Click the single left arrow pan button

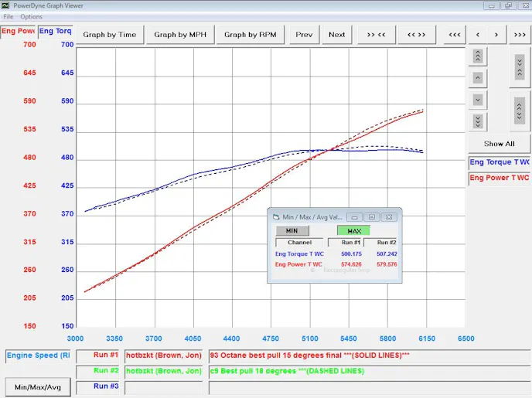pyautogui.click(x=478, y=35)
